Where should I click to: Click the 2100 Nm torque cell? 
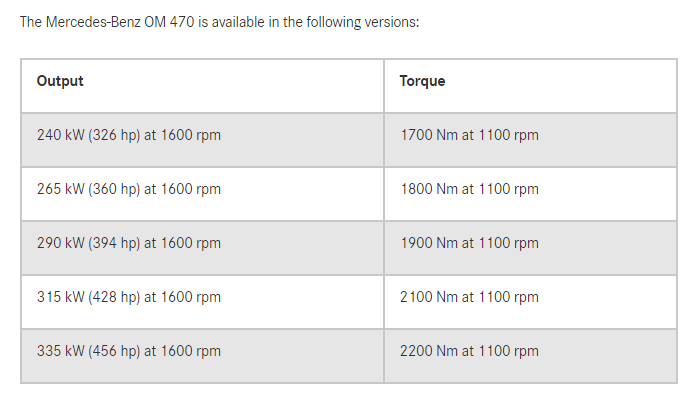[x=468, y=297]
